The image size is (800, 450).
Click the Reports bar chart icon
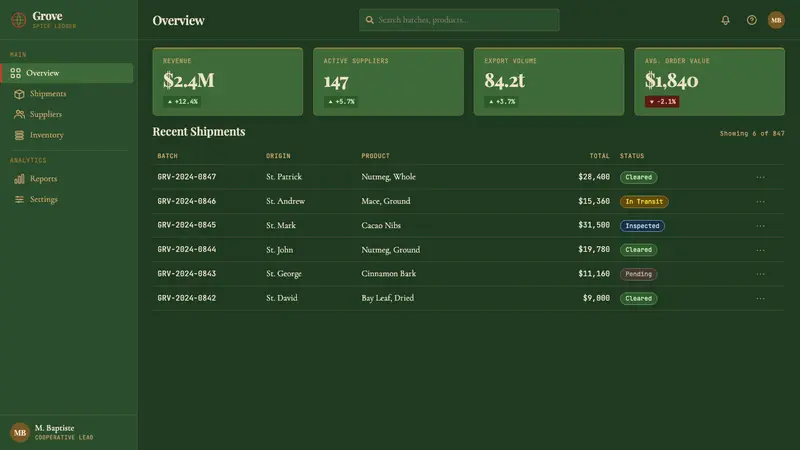click(x=19, y=179)
